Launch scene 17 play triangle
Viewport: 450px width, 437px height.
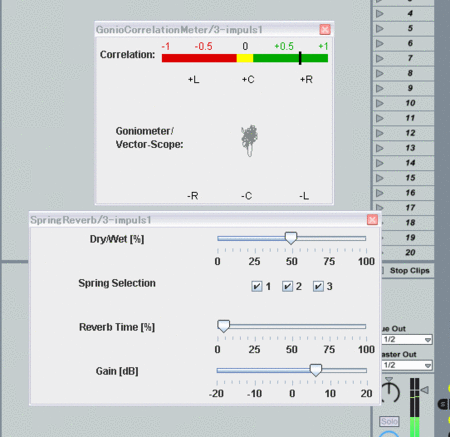tap(379, 207)
